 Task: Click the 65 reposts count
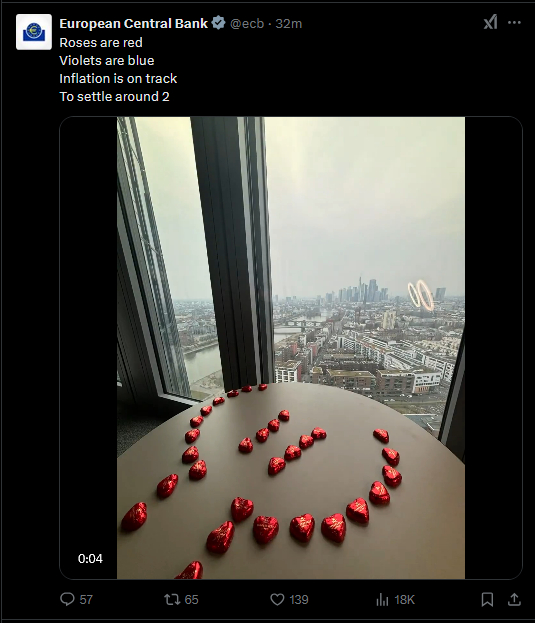(x=191, y=600)
